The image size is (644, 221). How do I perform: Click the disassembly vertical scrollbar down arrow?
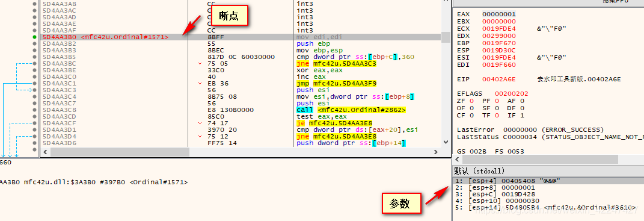click(446, 143)
